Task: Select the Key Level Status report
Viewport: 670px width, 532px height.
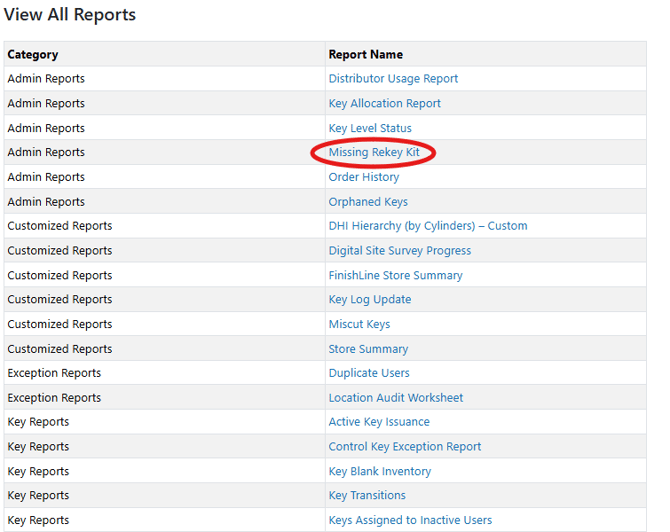Action: (x=370, y=128)
